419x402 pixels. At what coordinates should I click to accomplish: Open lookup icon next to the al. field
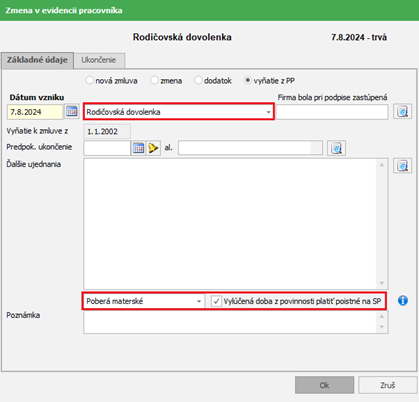[x=336, y=148]
